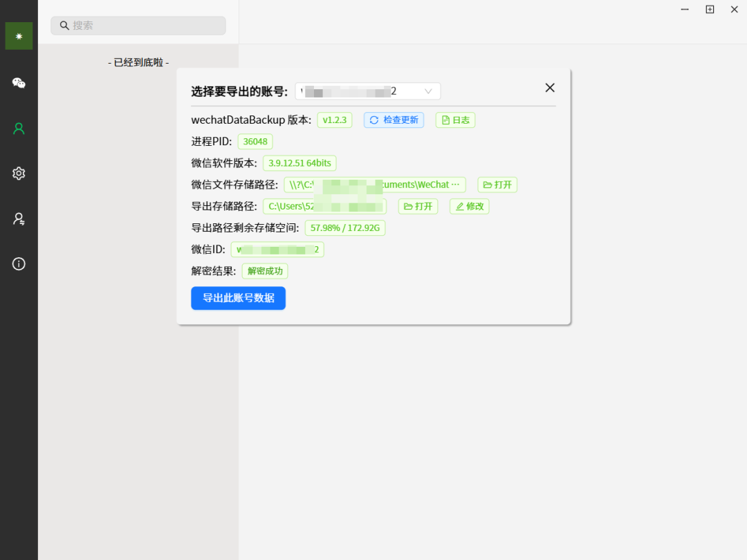
Task: Select the green asterisk app logo icon
Action: click(x=19, y=35)
